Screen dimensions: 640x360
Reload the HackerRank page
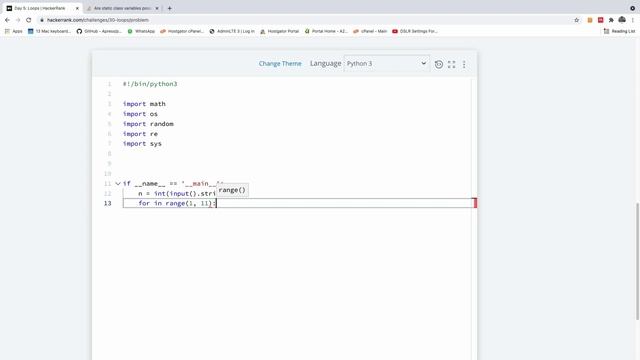29,20
